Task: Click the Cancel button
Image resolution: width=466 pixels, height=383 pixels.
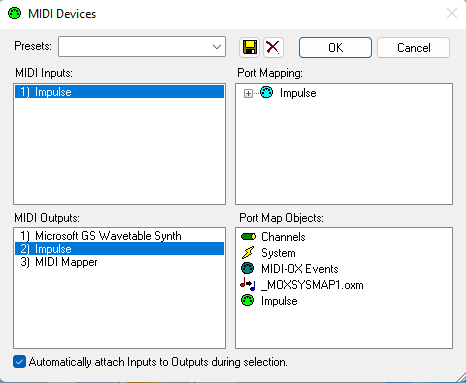Action: pos(413,47)
